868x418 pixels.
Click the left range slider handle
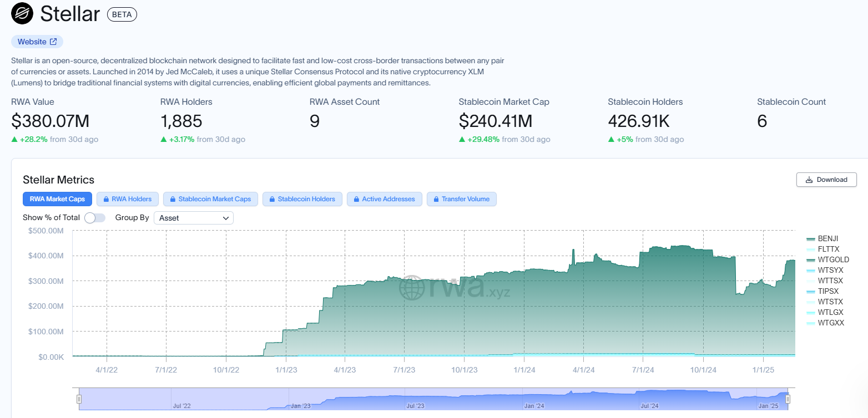79,399
